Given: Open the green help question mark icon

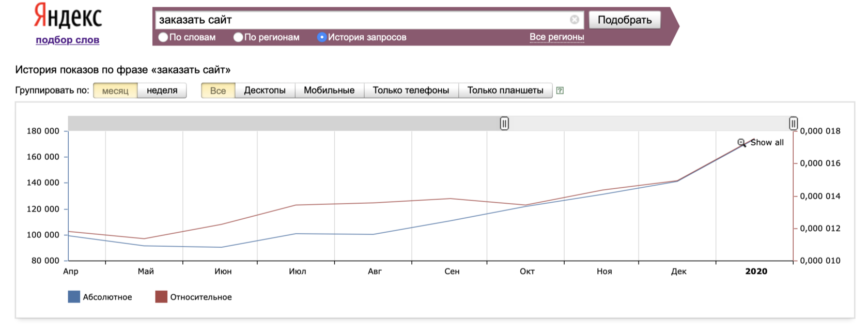Looking at the screenshot, I should click(x=560, y=91).
